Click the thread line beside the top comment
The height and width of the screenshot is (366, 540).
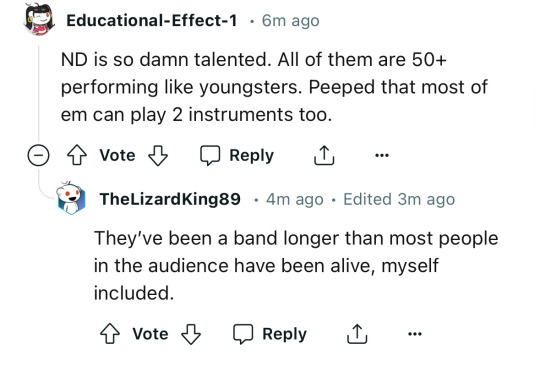coord(39,93)
